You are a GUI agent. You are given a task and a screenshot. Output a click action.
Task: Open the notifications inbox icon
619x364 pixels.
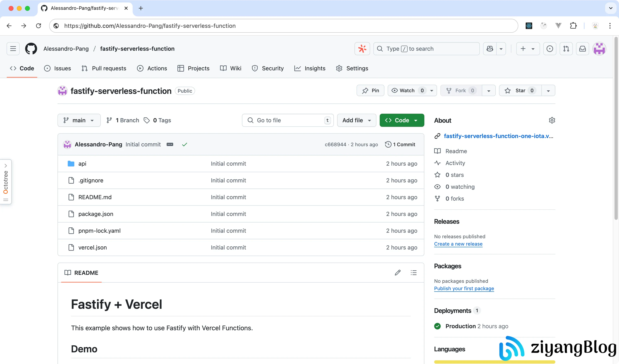tap(583, 49)
